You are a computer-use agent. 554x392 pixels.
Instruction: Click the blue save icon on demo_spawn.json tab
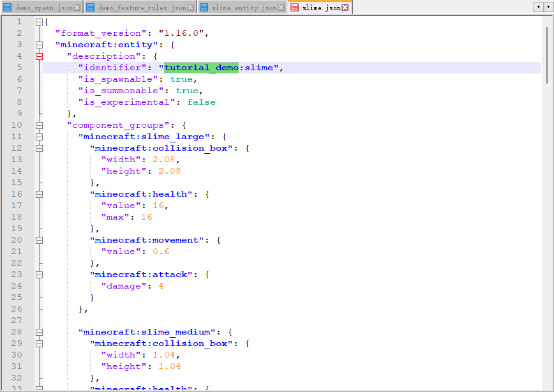pos(8,8)
